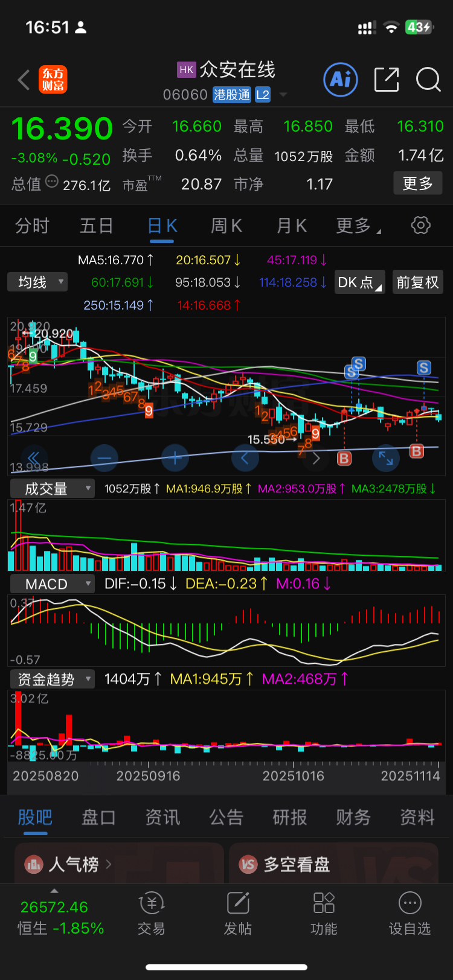Open the 功能 grid icon
The height and width of the screenshot is (980, 453).
(x=324, y=903)
